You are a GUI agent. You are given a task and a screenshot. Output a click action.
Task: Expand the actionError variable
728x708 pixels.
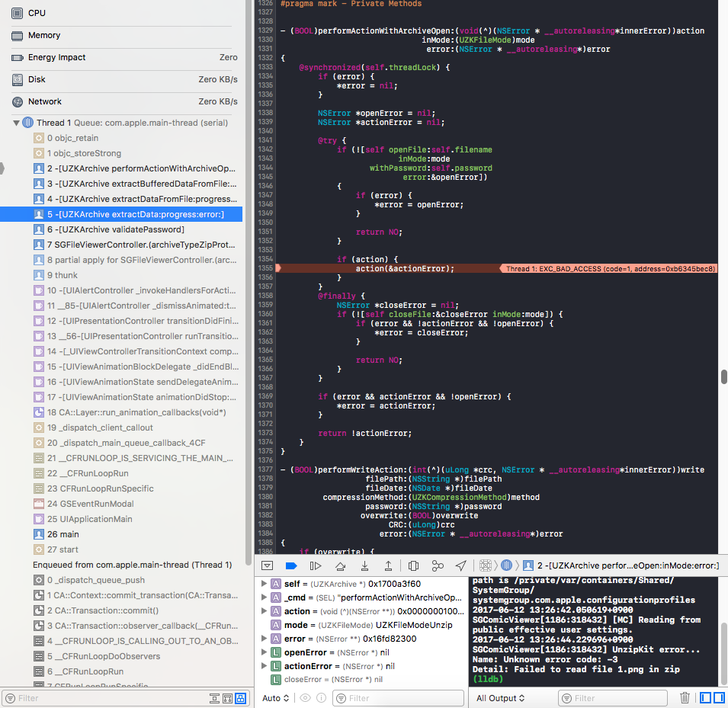[x=264, y=666]
